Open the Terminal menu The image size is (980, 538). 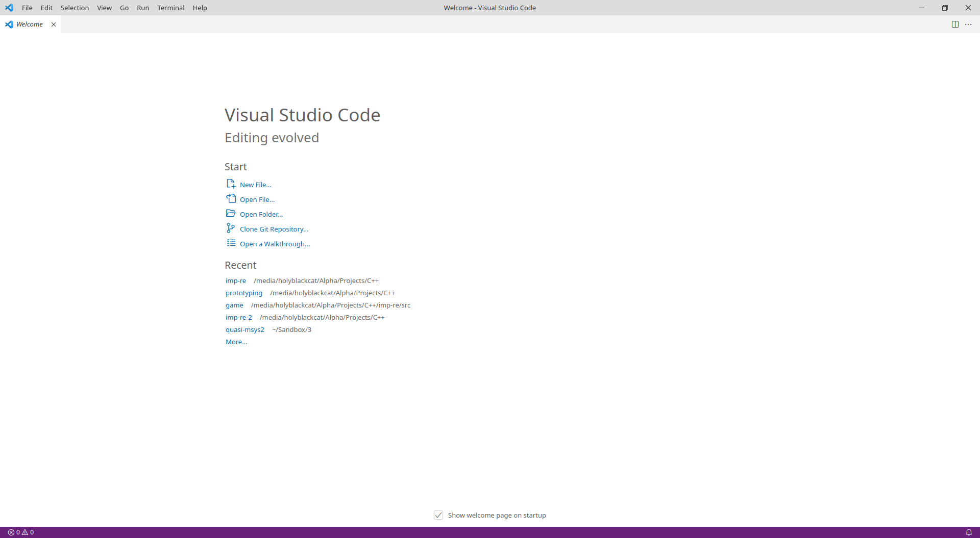(x=170, y=8)
